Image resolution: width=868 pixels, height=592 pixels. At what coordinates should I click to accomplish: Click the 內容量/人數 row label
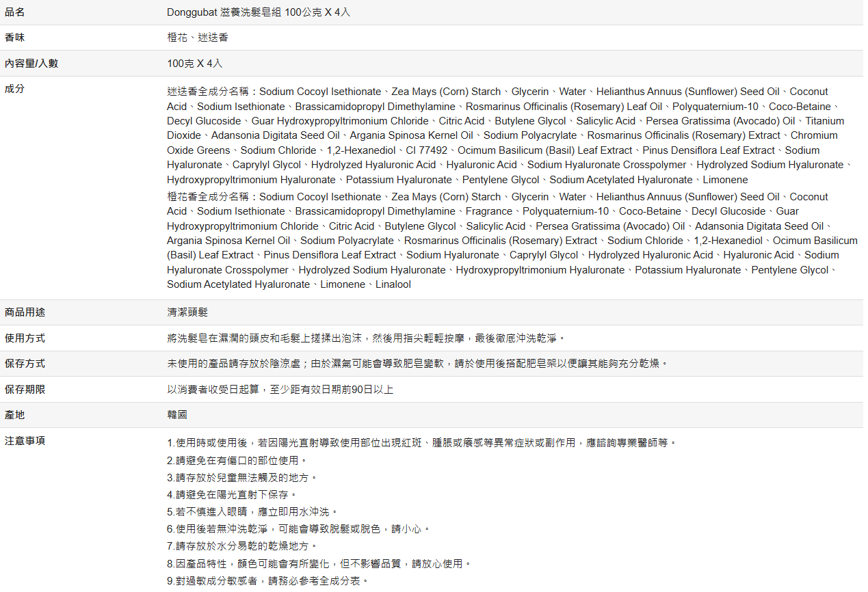point(31,64)
